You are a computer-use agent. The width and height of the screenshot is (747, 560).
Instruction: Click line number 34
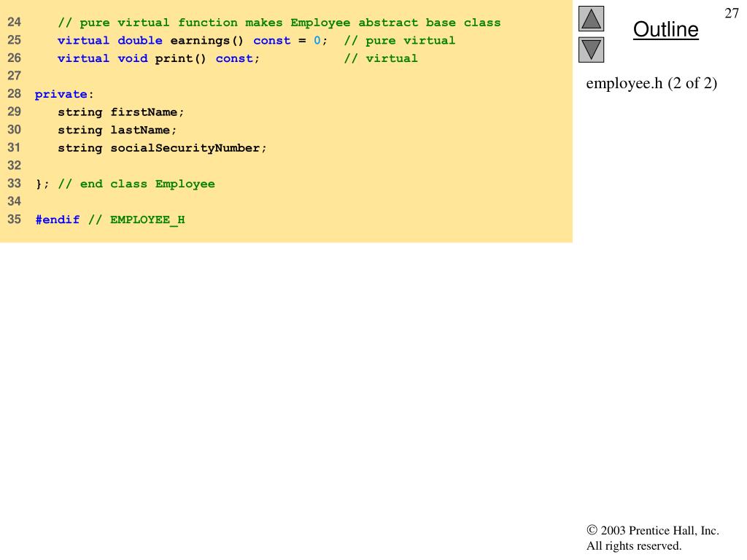pos(15,201)
